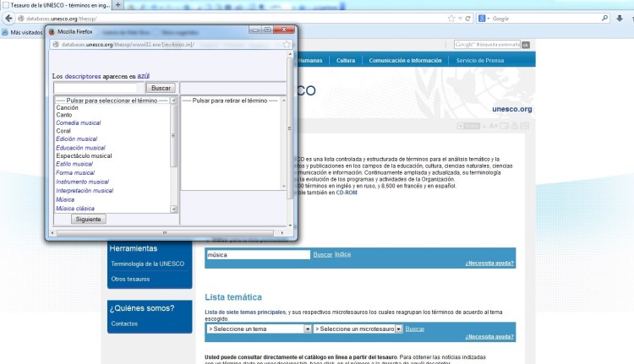
Task: Open the Cultura navigation tab
Action: pos(346,61)
